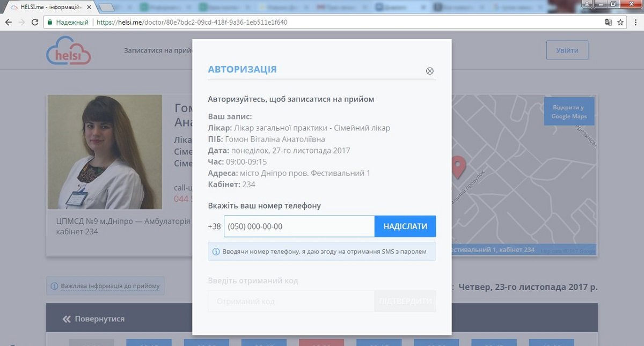Click the Helsi cloud logo
The image size is (644, 346).
click(68, 51)
